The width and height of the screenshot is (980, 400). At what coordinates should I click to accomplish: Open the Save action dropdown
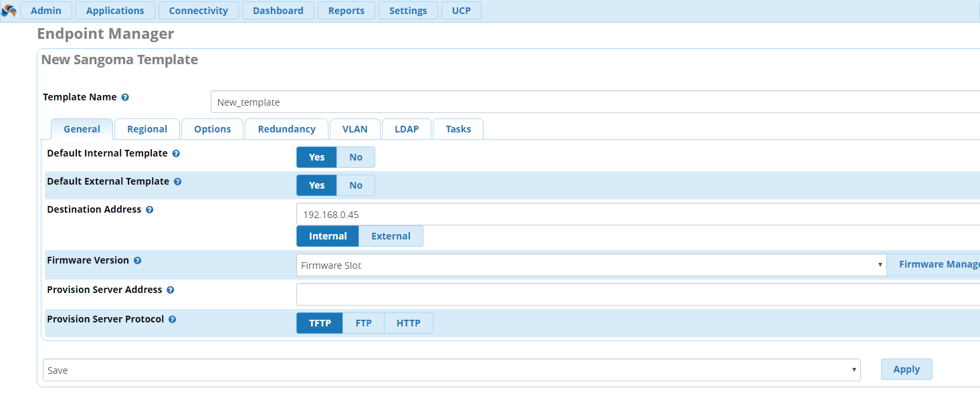click(x=452, y=370)
